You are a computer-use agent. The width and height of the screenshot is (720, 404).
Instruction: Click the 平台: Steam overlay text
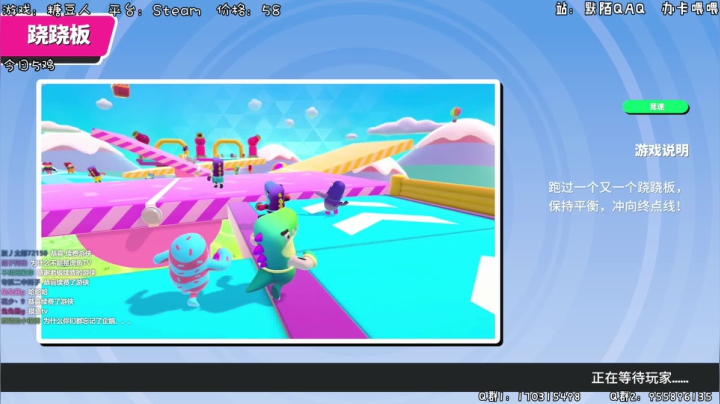coord(155,10)
